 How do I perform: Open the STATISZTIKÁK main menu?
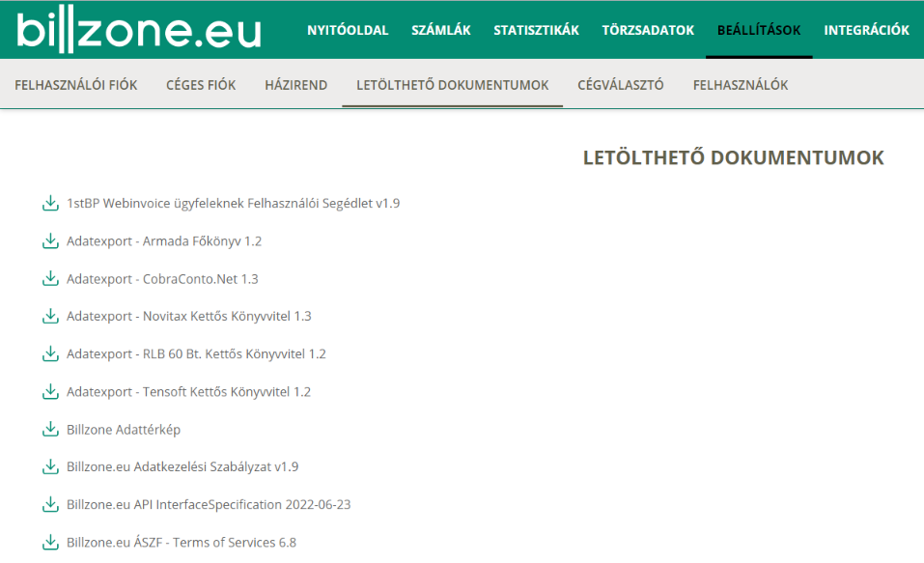pos(536,30)
